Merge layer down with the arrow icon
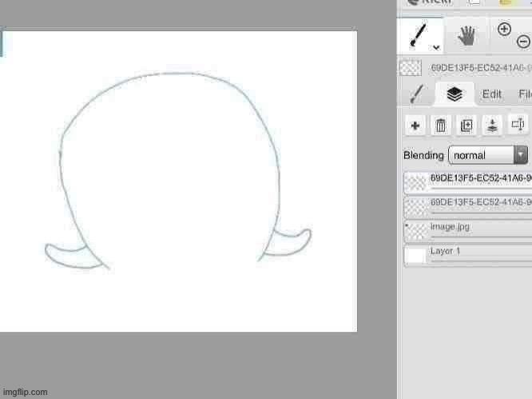The image size is (532, 399). click(492, 126)
